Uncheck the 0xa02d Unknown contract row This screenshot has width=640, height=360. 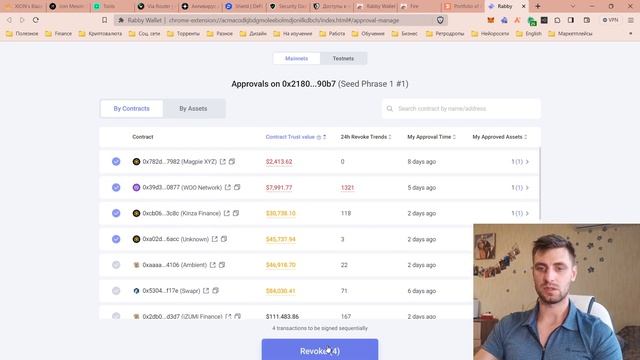coord(116,239)
